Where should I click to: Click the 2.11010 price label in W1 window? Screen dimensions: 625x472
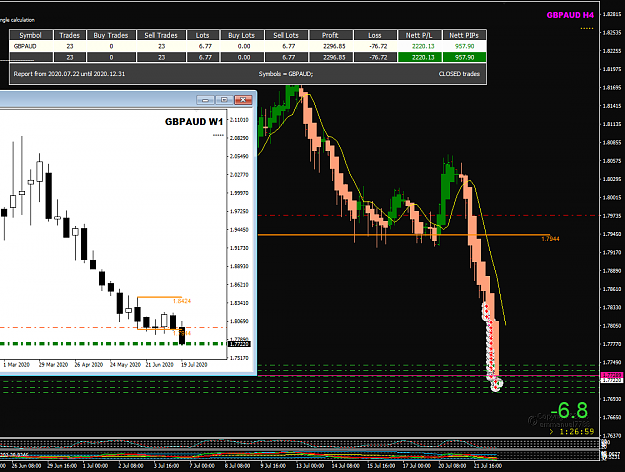tap(239, 120)
